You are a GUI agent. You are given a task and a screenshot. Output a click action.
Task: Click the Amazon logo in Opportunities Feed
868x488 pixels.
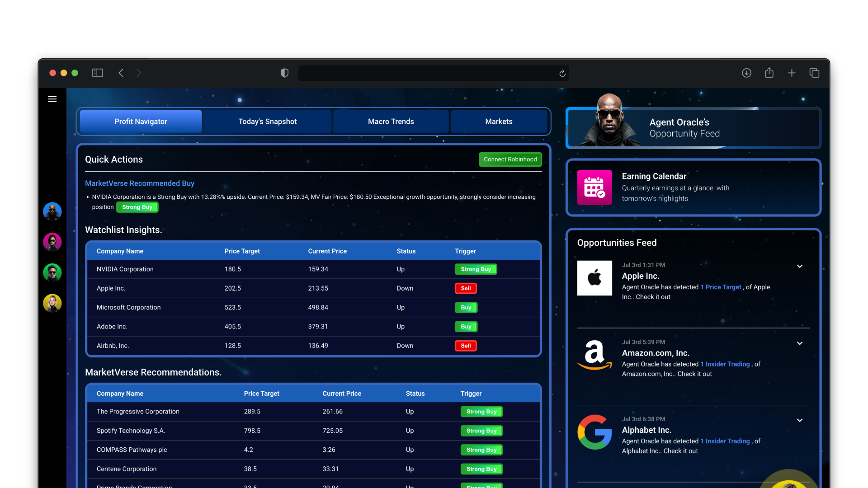(594, 355)
